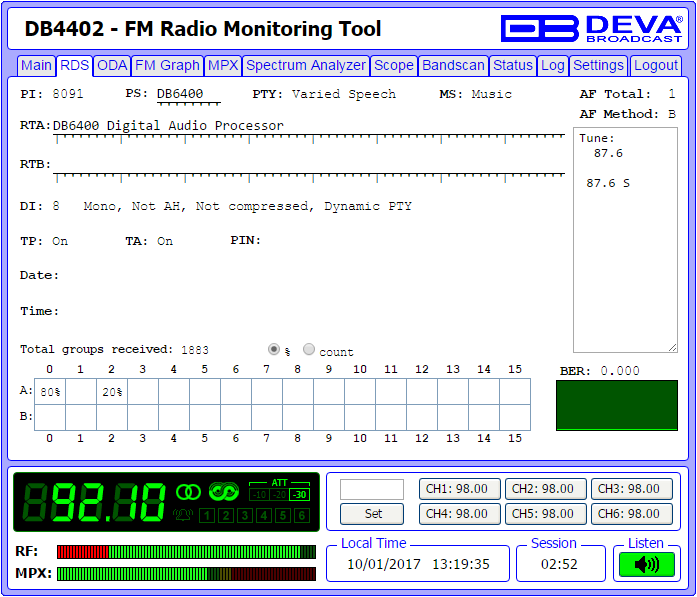Open the Settings tab
This screenshot has height=597, width=697.
598,65
